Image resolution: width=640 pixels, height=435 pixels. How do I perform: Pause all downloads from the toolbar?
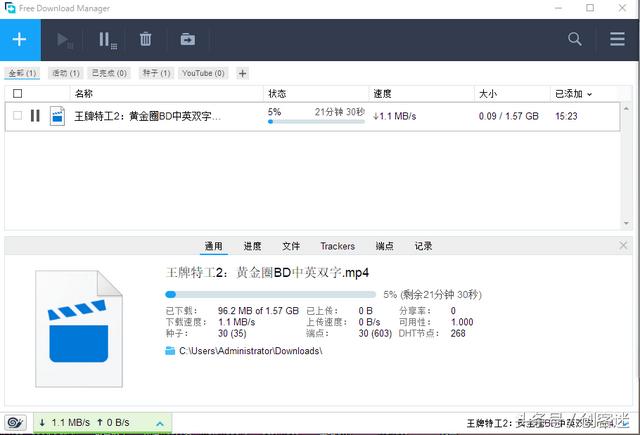tap(107, 40)
